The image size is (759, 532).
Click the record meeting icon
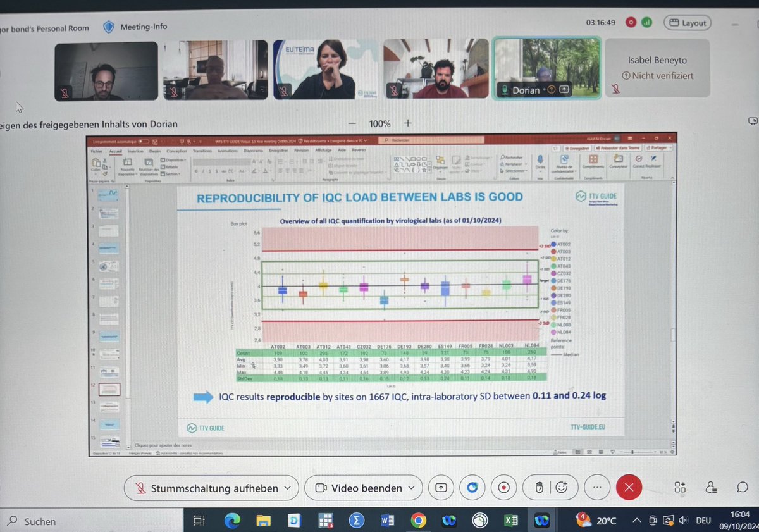pyautogui.click(x=503, y=488)
